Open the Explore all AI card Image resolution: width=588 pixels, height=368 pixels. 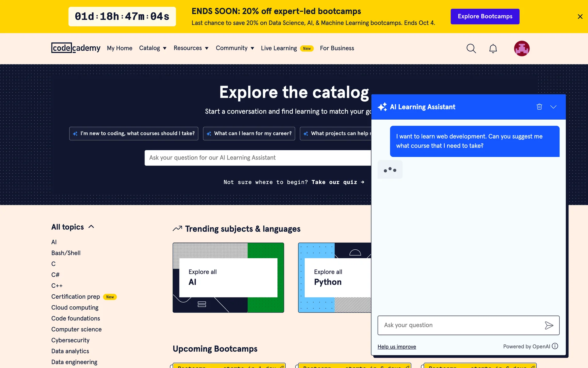(x=228, y=278)
